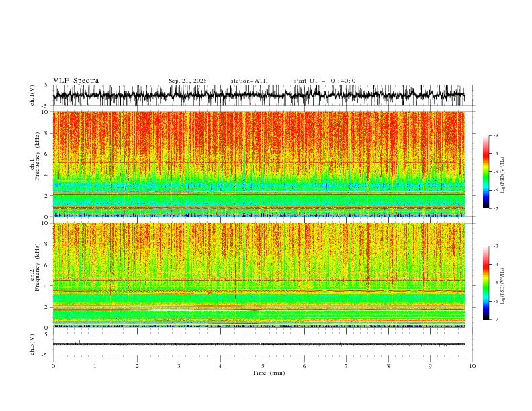Click the ch.1 spectrogram color bar
Screen dimensions: 532x411
pyautogui.click(x=486, y=172)
